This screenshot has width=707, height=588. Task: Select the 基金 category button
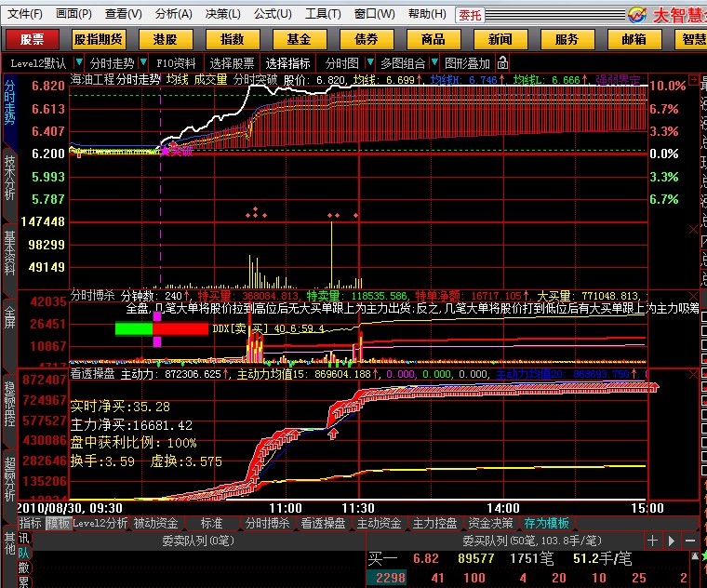[x=300, y=40]
